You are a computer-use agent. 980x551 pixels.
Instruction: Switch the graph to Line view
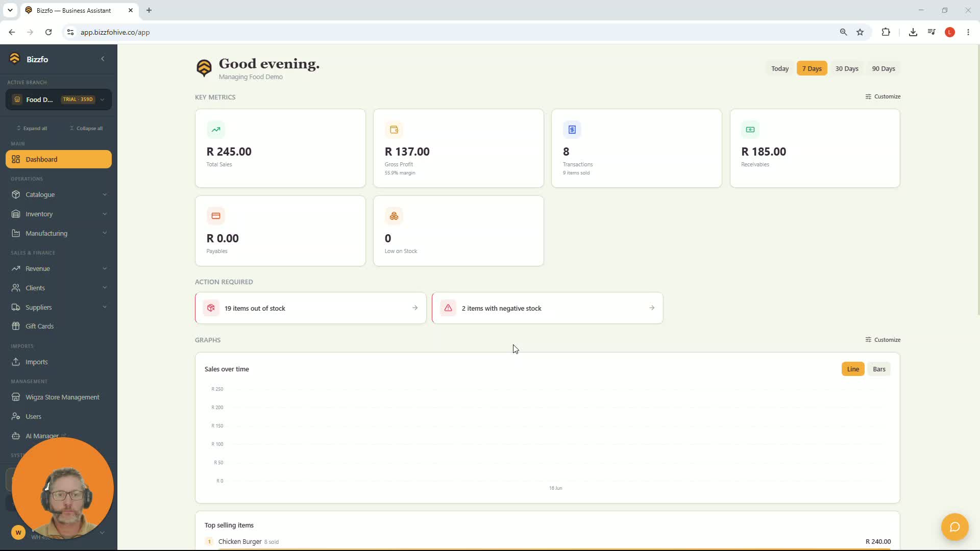(x=853, y=369)
